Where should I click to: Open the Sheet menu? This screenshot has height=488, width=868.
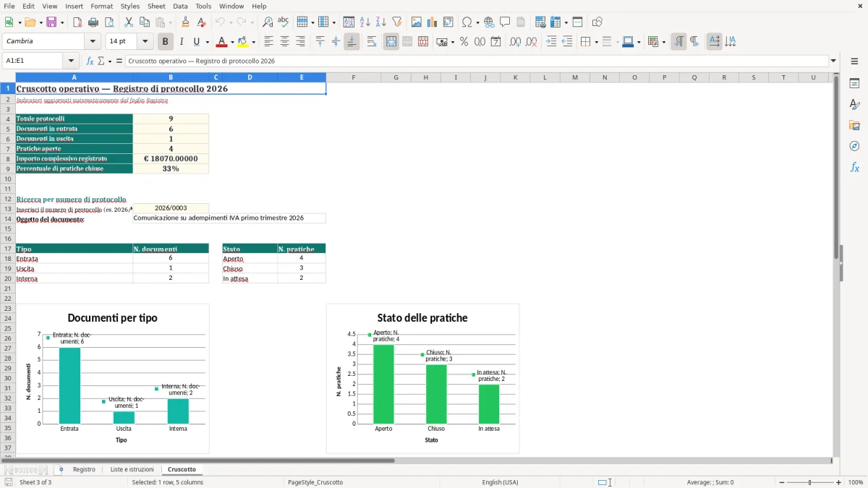coord(156,6)
